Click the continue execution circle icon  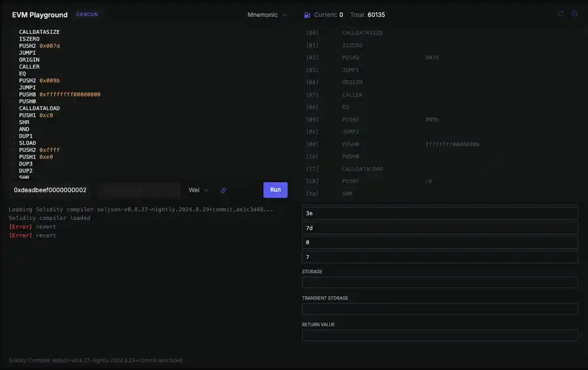574,14
